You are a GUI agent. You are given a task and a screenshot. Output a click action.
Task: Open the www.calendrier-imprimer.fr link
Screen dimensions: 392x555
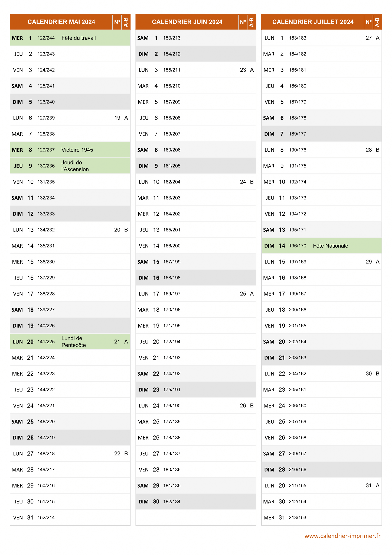(x=342, y=536)
